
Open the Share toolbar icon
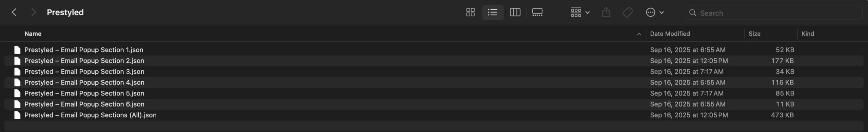(606, 13)
